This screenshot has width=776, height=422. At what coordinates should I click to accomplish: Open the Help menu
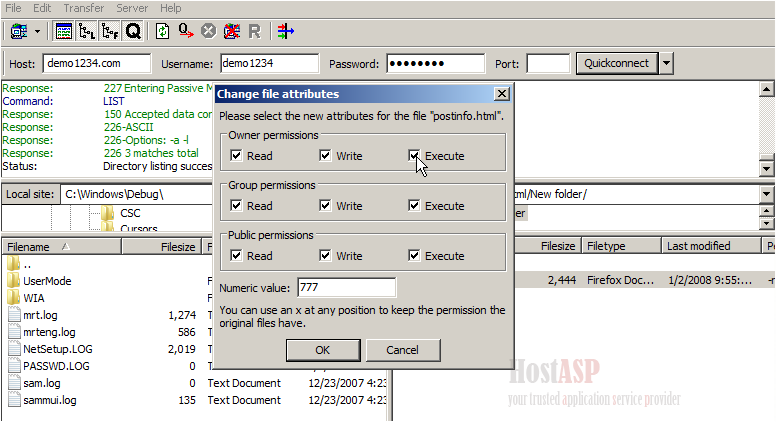pyautogui.click(x=171, y=8)
